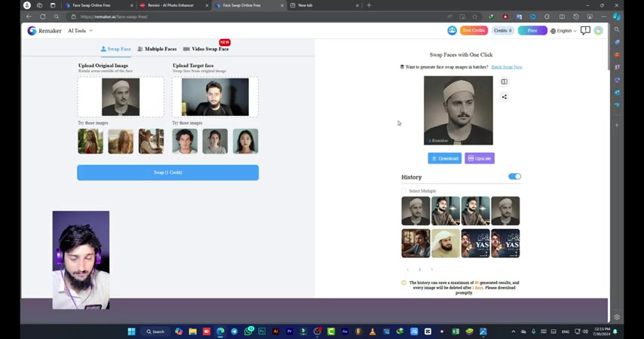The image size is (644, 339).
Task: Select the Multiple Faces tab
Action: pos(157,49)
